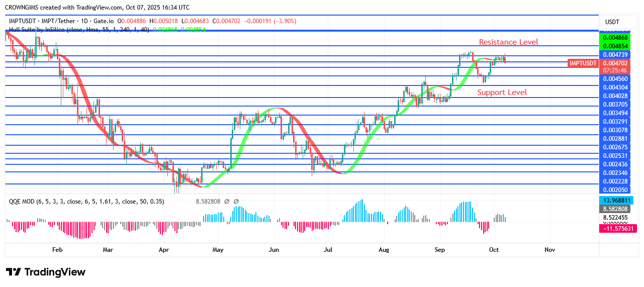
Task: Click the cyan 13.968811 QQE value label
Action: tap(615, 201)
